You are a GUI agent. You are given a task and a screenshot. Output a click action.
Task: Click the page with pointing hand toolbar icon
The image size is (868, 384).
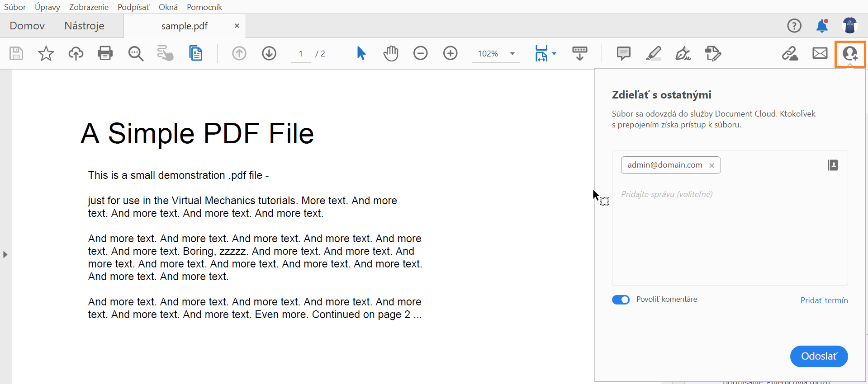click(166, 53)
